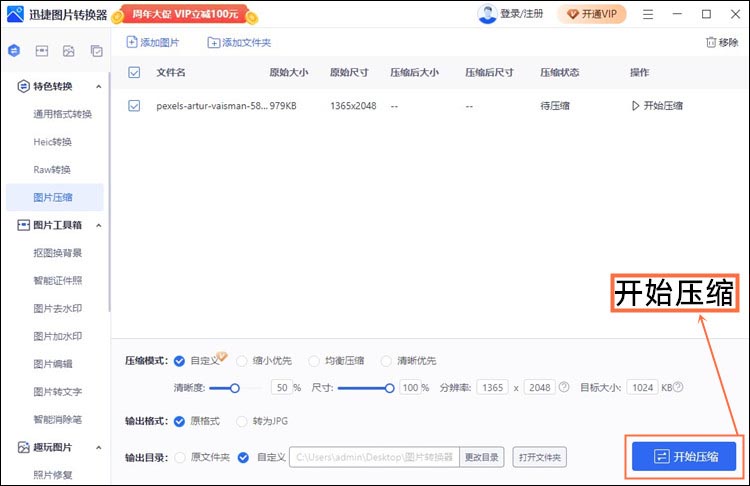Open 图片加水印 in sidebar
The width and height of the screenshot is (750, 486).
tap(57, 336)
